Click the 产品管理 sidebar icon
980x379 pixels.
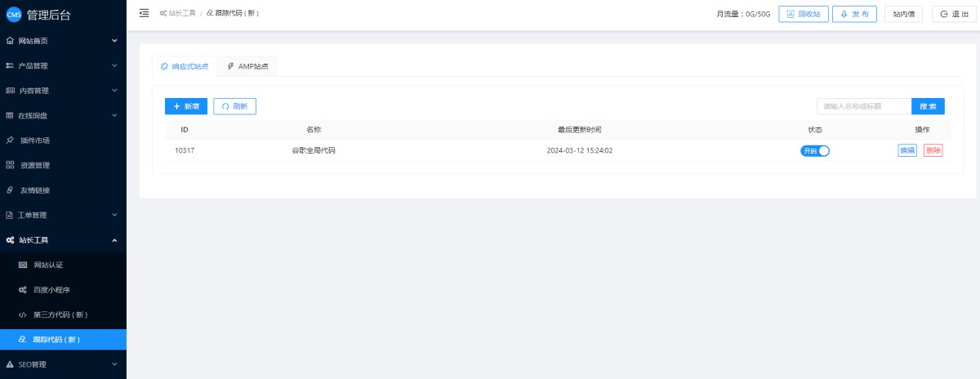pos(10,65)
